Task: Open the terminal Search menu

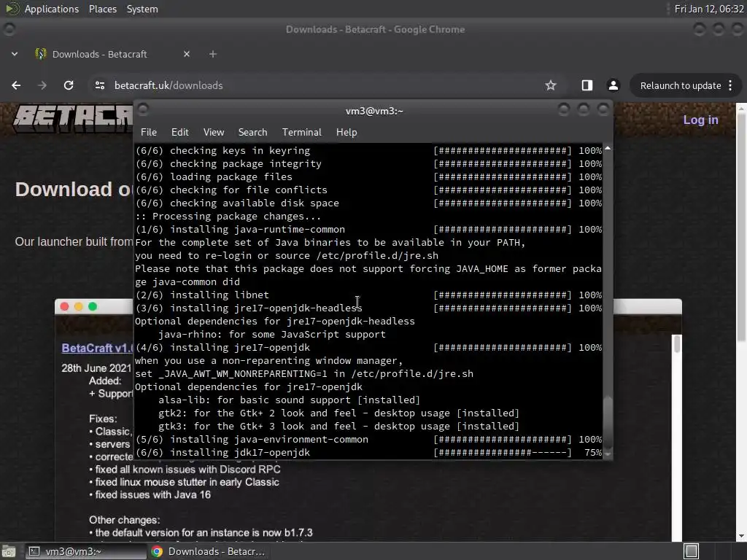Action: [x=252, y=133]
